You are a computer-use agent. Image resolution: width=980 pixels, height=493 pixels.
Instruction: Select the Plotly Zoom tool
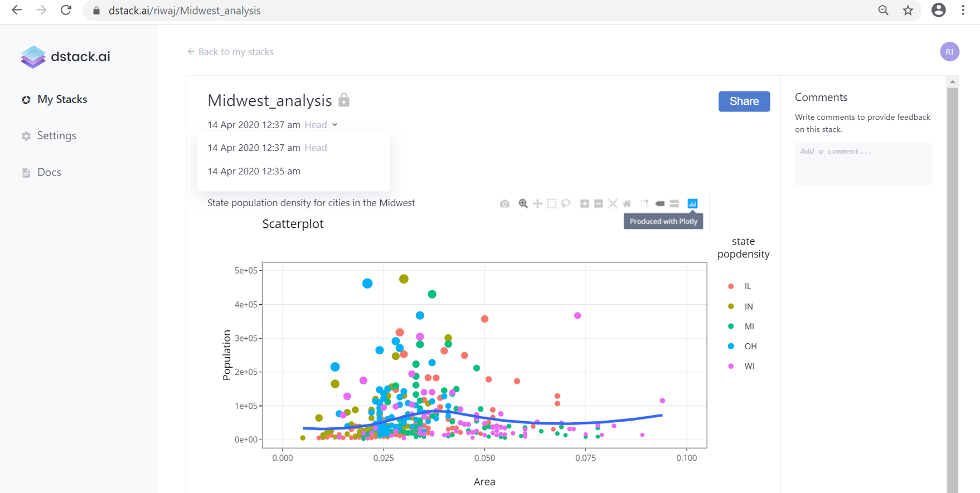click(523, 204)
